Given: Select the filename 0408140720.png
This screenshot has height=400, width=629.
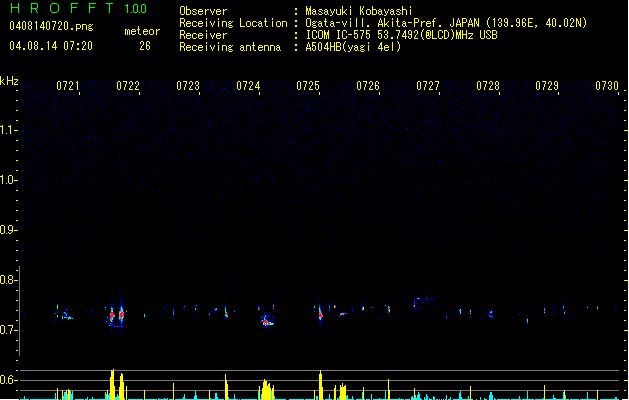Looking at the screenshot, I should pos(51,26).
